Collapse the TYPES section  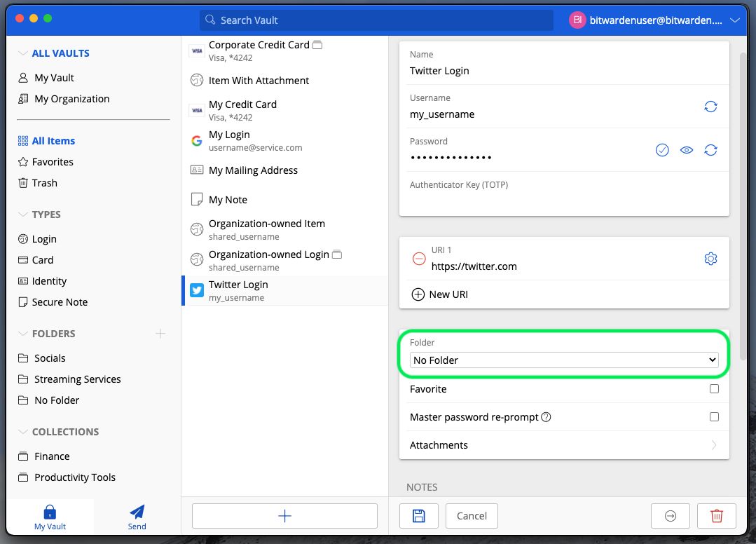[x=22, y=214]
